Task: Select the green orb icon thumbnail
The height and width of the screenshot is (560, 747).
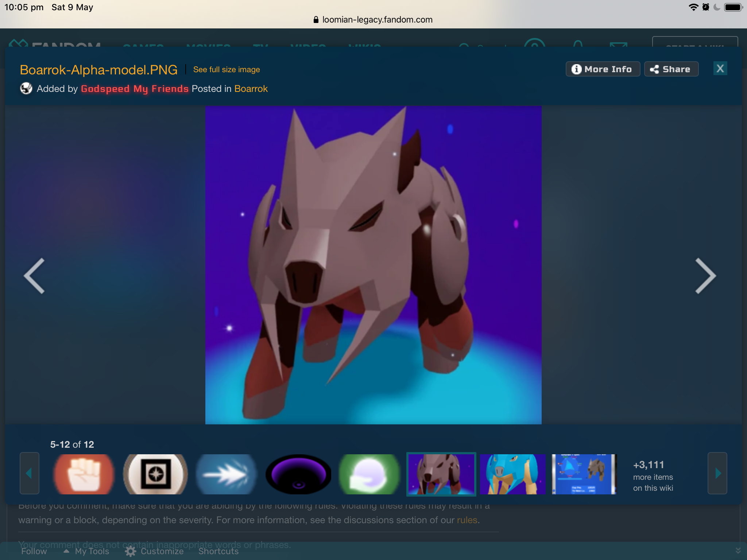Action: 369,474
